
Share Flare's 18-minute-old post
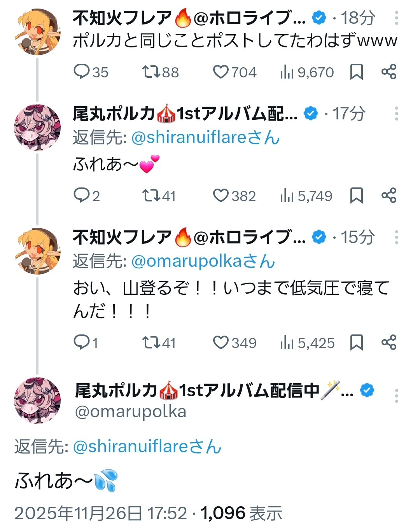[x=388, y=72]
